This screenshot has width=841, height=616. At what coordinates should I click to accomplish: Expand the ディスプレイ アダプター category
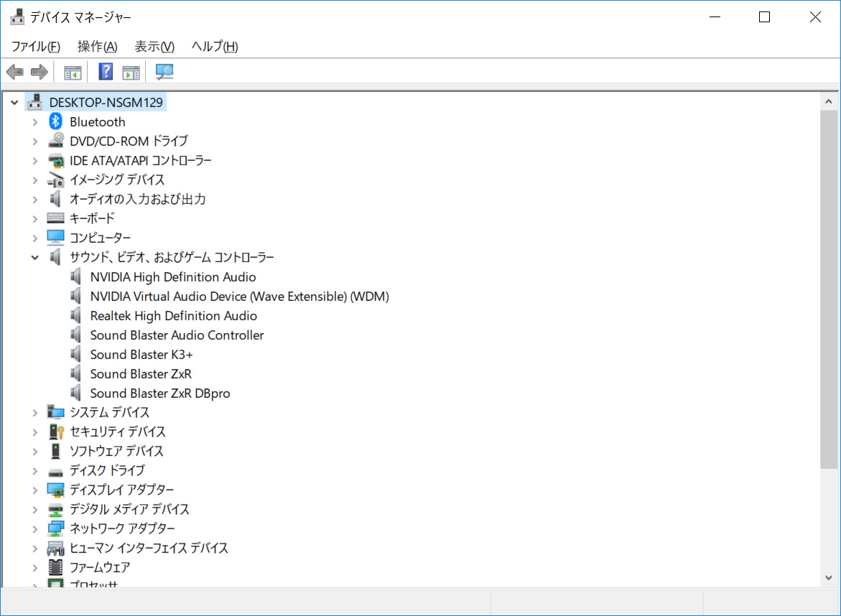pos(35,490)
